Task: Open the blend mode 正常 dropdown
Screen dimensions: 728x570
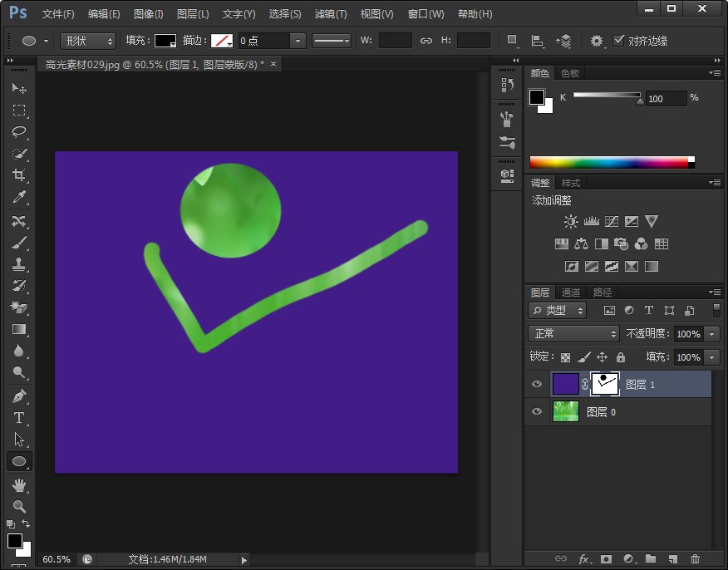Action: tap(573, 333)
